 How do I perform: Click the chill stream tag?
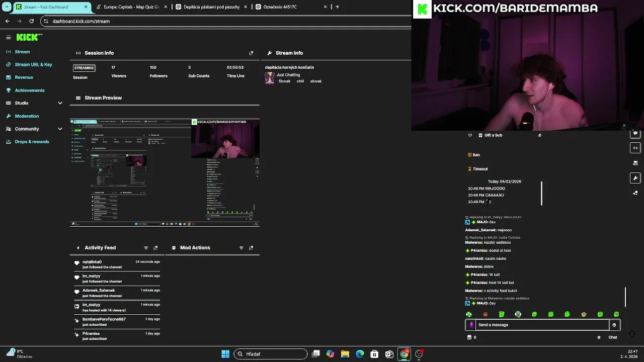300,81
